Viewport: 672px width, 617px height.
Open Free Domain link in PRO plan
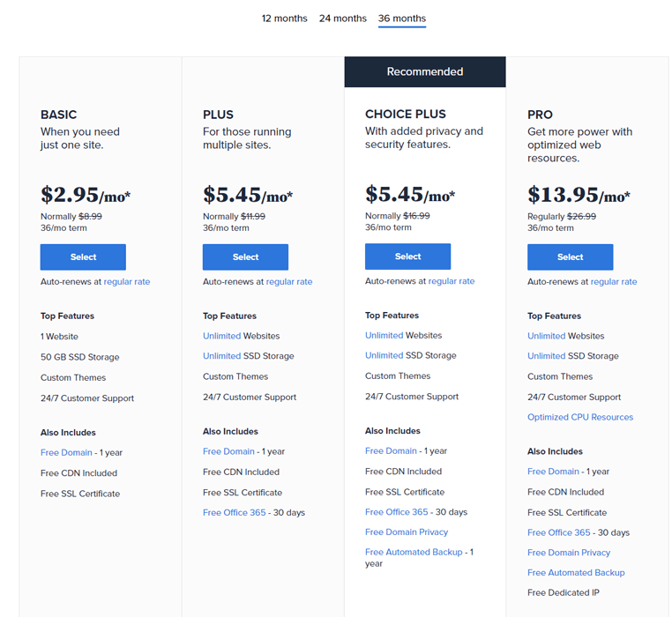553,472
